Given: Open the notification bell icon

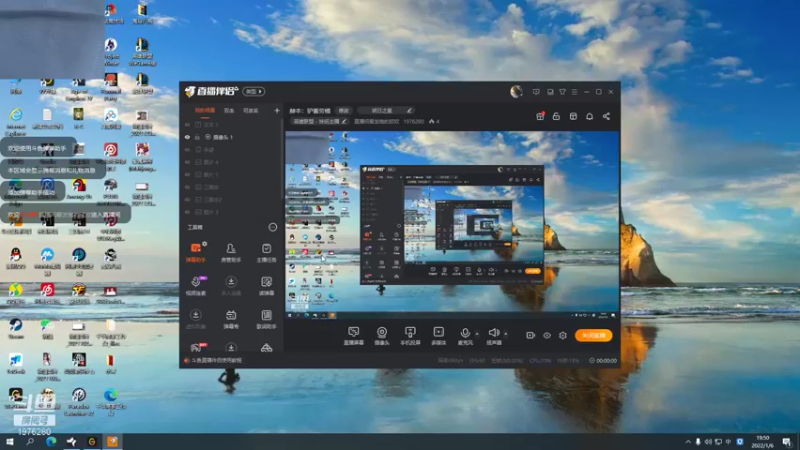Looking at the screenshot, I should click(x=589, y=116).
